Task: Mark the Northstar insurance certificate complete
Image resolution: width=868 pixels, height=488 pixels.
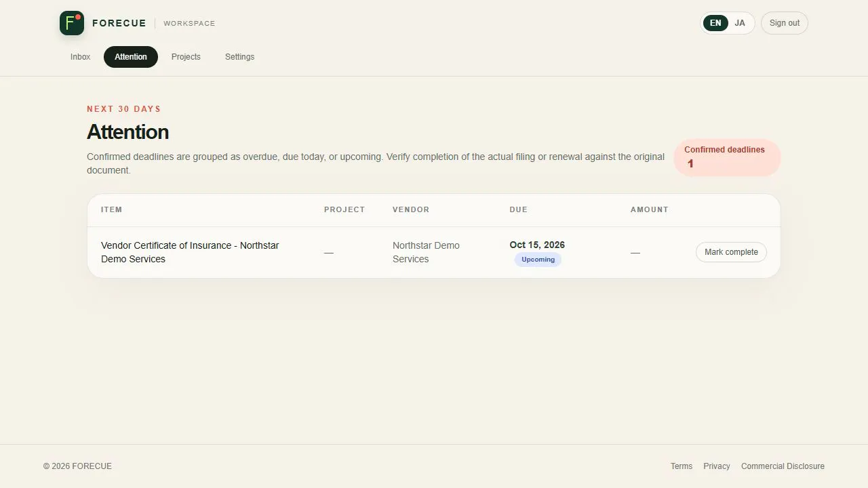Action: [731, 252]
